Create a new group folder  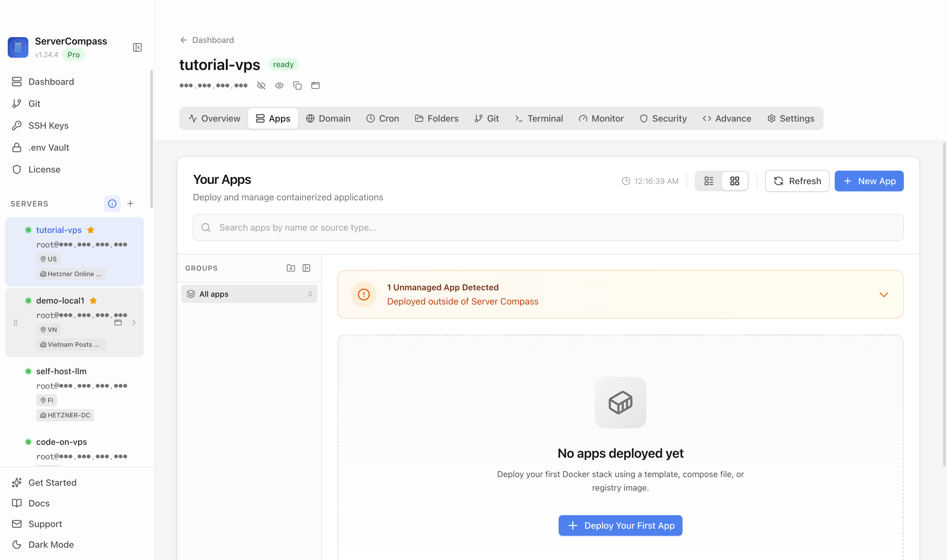click(291, 268)
